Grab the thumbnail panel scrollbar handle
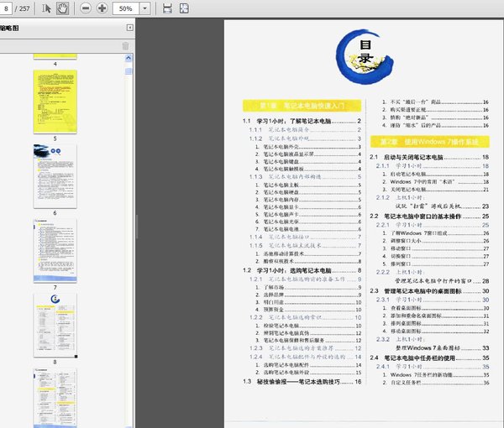Viewport: 504px width, 428px height. point(129,71)
